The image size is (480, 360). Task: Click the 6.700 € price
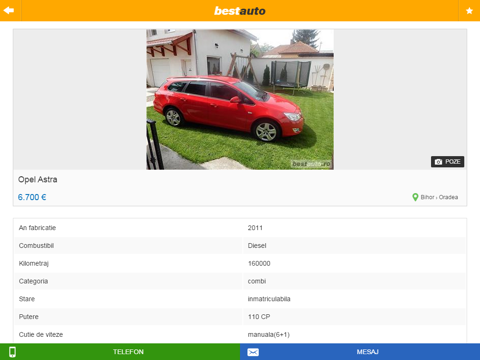click(32, 197)
